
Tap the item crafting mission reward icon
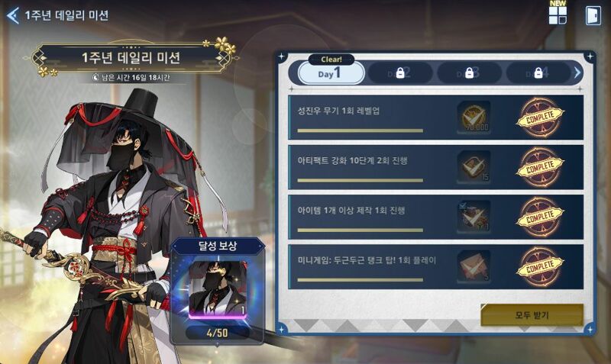(474, 217)
